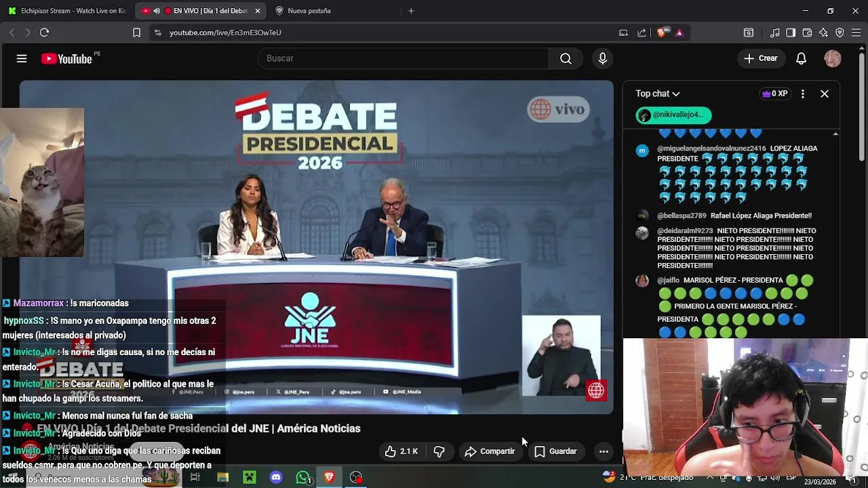Open Task View in the taskbar
The height and width of the screenshot is (488, 868).
[x=195, y=478]
